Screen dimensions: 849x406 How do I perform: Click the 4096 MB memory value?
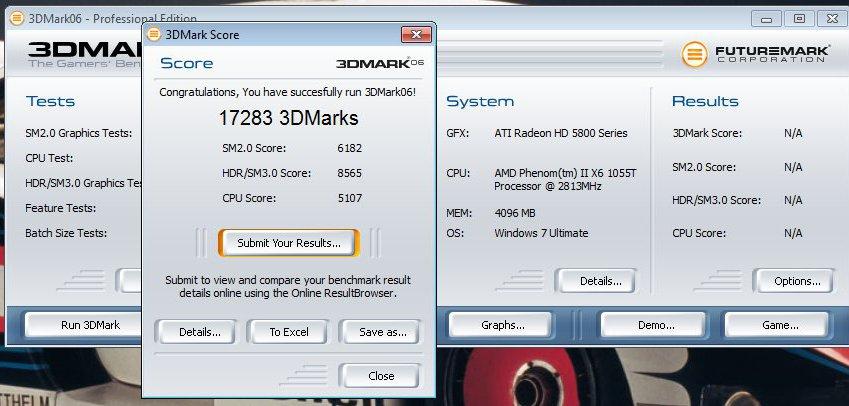[x=515, y=213]
